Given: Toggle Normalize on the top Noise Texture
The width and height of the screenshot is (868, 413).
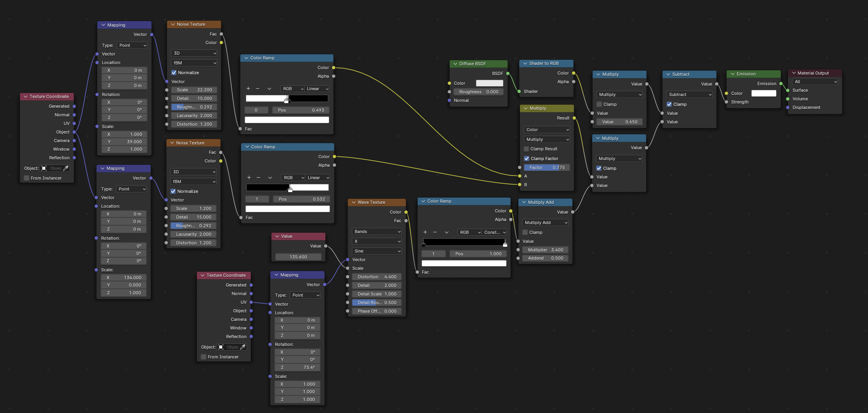Looking at the screenshot, I should point(173,72).
